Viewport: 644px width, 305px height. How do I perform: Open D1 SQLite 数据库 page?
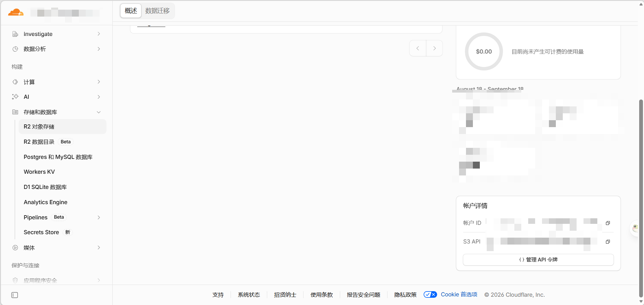coord(63,187)
